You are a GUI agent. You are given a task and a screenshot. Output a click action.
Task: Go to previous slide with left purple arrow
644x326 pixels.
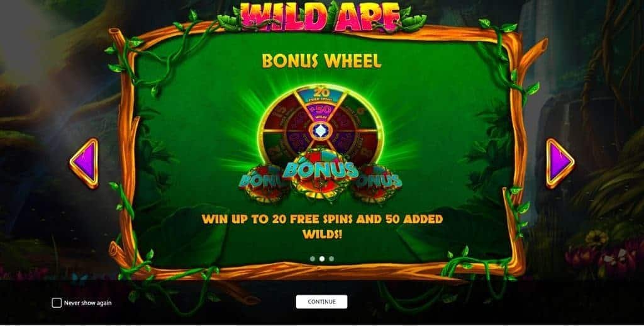click(x=85, y=163)
